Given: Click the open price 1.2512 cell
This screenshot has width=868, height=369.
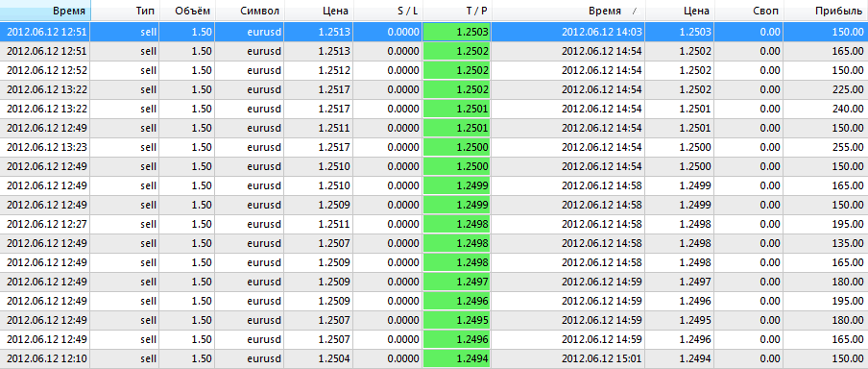Looking at the screenshot, I should [319, 71].
